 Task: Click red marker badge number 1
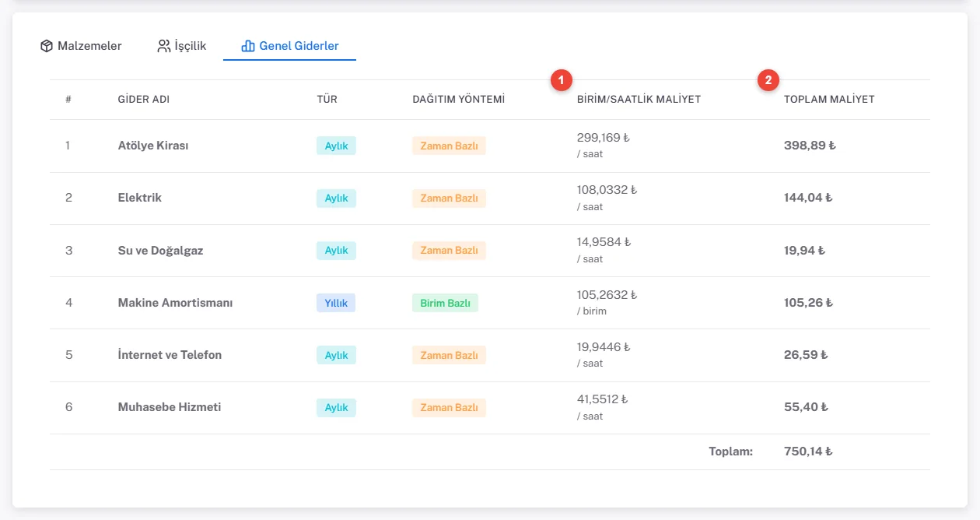(x=562, y=79)
